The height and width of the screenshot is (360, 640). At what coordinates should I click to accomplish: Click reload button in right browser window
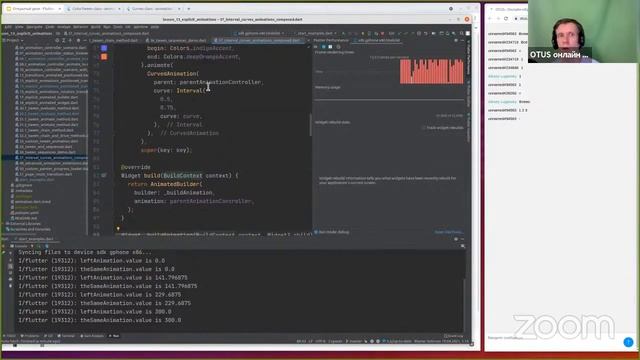pos(506,18)
